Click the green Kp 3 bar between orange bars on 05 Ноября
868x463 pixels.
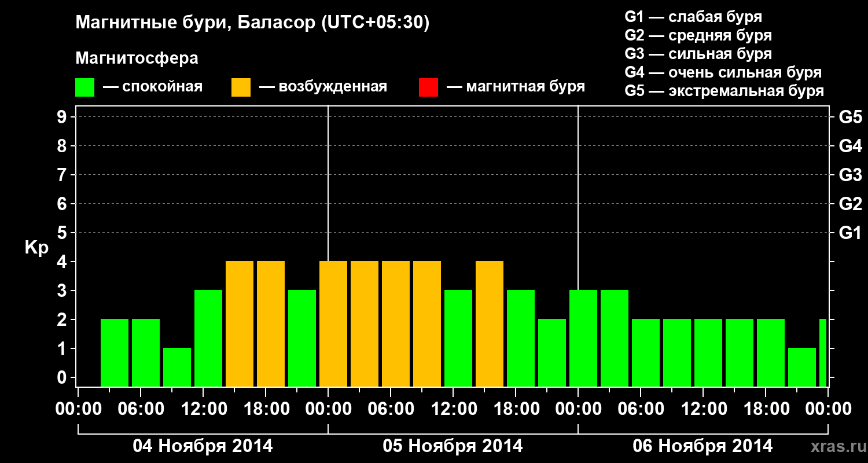(x=458, y=338)
